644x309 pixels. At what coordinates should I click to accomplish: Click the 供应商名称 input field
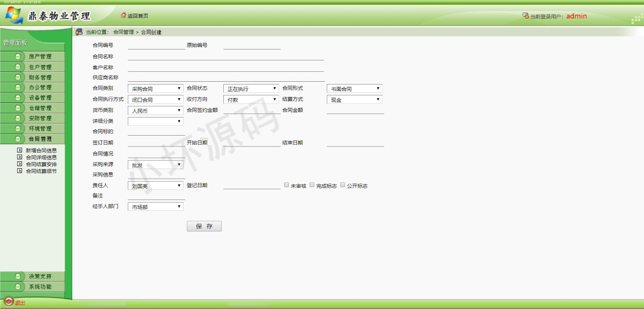[226, 78]
